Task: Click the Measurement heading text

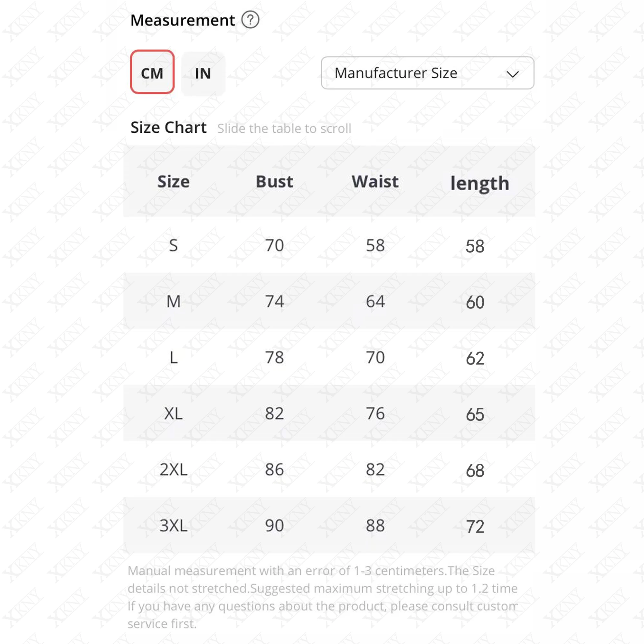Action: (x=182, y=20)
